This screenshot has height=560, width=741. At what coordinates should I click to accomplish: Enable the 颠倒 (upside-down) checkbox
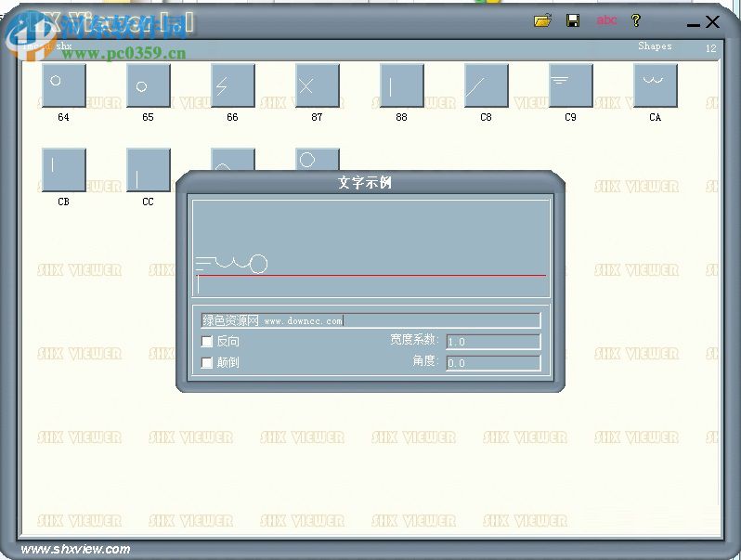206,362
